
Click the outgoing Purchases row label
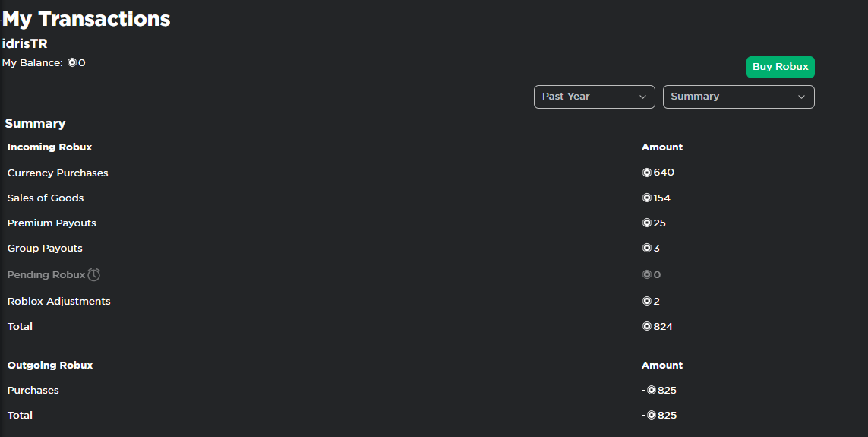[33, 390]
